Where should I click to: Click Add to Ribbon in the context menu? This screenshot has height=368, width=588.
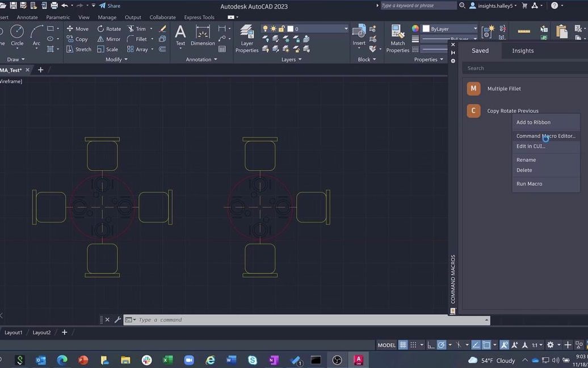(533, 122)
